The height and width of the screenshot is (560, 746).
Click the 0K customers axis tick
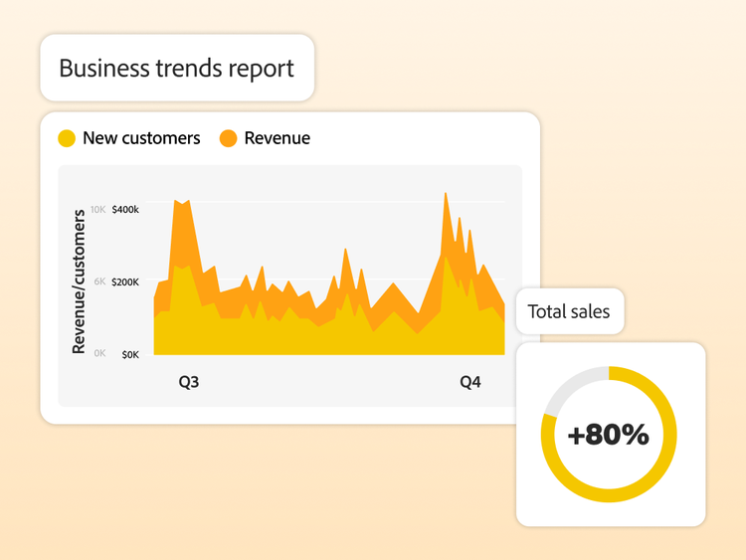click(x=98, y=354)
